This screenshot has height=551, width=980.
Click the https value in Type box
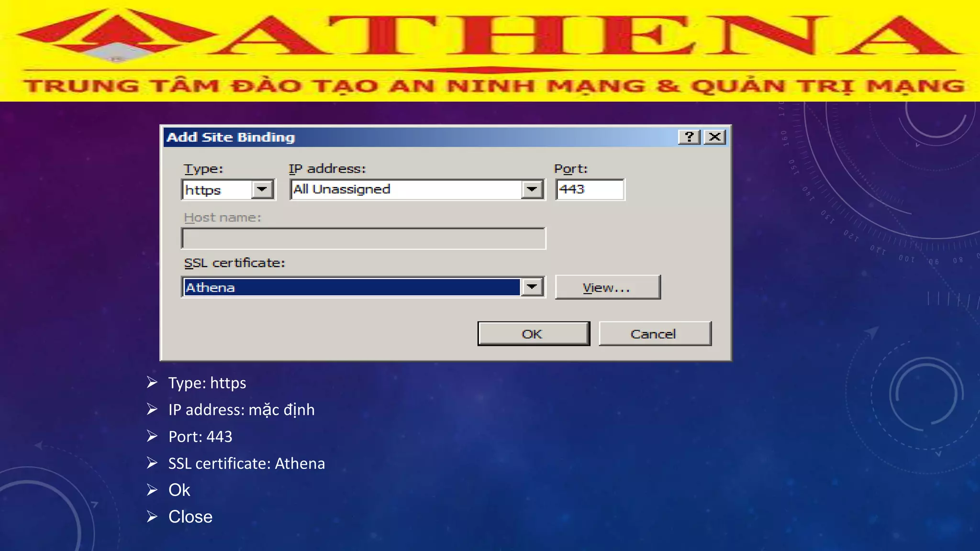[203, 190]
